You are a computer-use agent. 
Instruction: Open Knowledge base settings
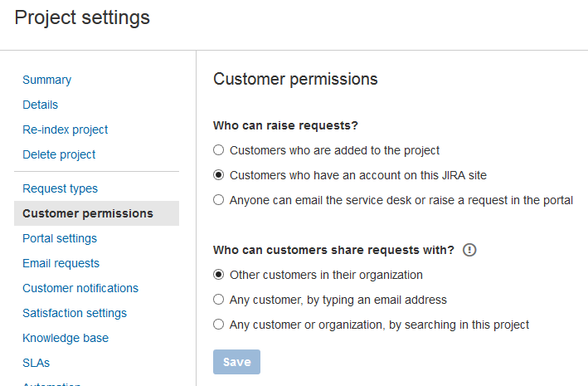tap(66, 338)
